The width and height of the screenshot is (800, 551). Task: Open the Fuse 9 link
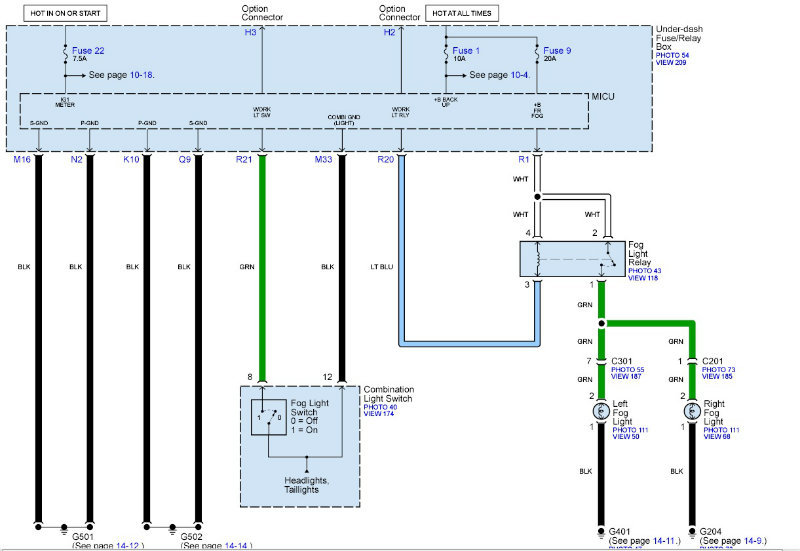pos(557,51)
